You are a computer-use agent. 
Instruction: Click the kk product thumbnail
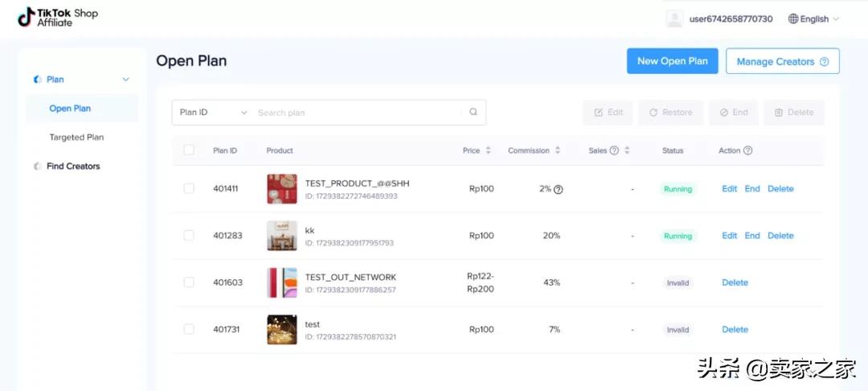[282, 236]
